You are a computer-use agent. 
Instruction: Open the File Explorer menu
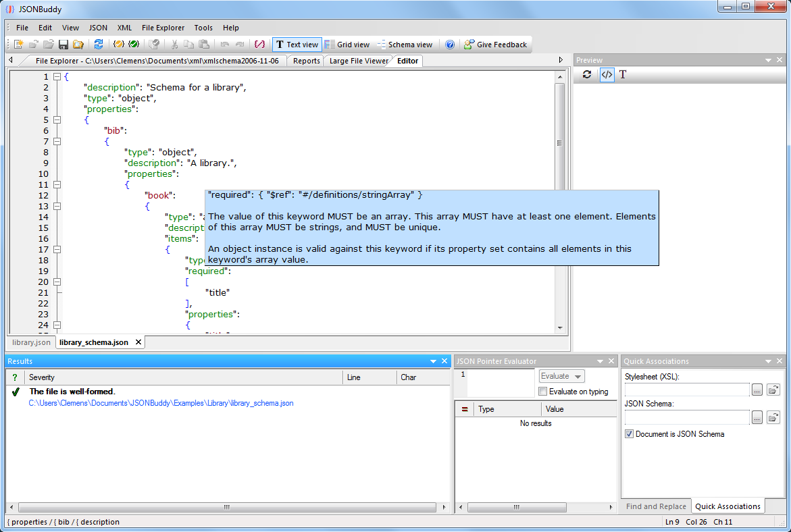[x=163, y=28]
